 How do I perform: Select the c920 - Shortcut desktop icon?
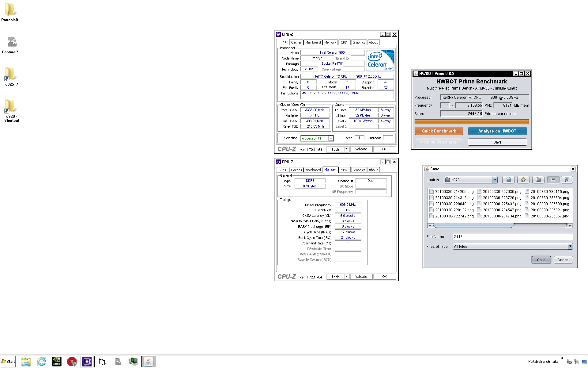11,111
